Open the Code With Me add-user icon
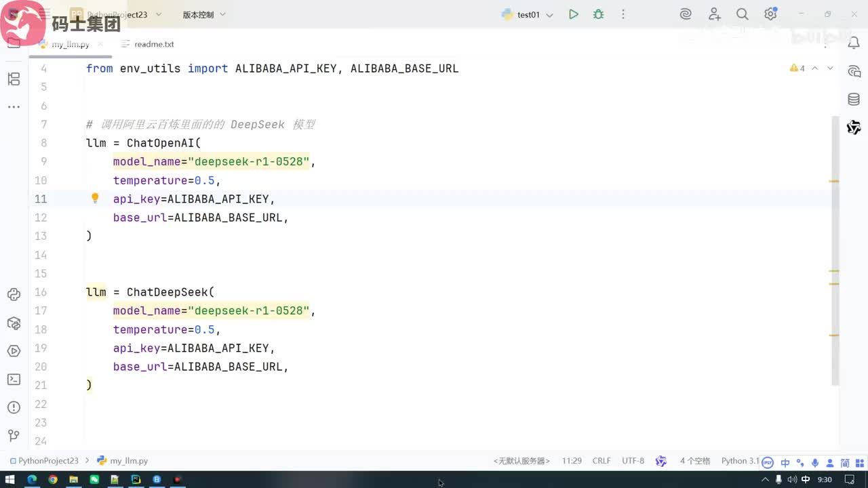Viewport: 868px width, 488px height. [x=715, y=14]
